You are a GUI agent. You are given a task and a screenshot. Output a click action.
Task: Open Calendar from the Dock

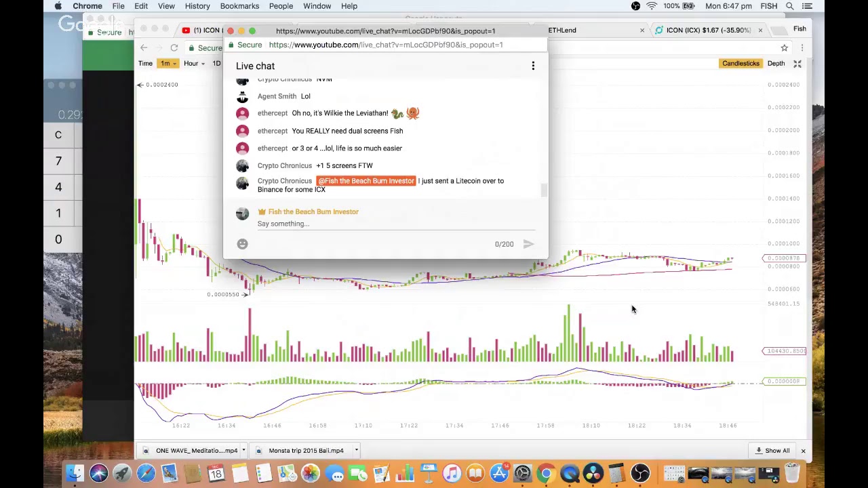[216, 473]
